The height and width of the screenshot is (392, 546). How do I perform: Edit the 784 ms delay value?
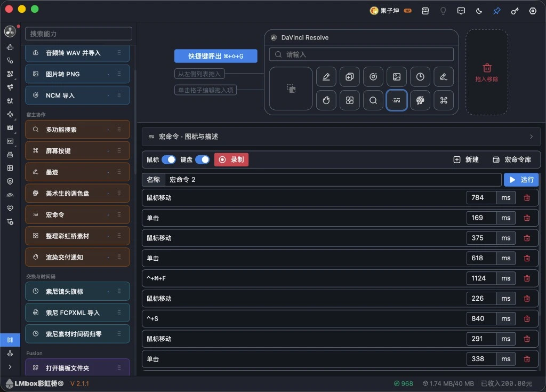click(481, 197)
